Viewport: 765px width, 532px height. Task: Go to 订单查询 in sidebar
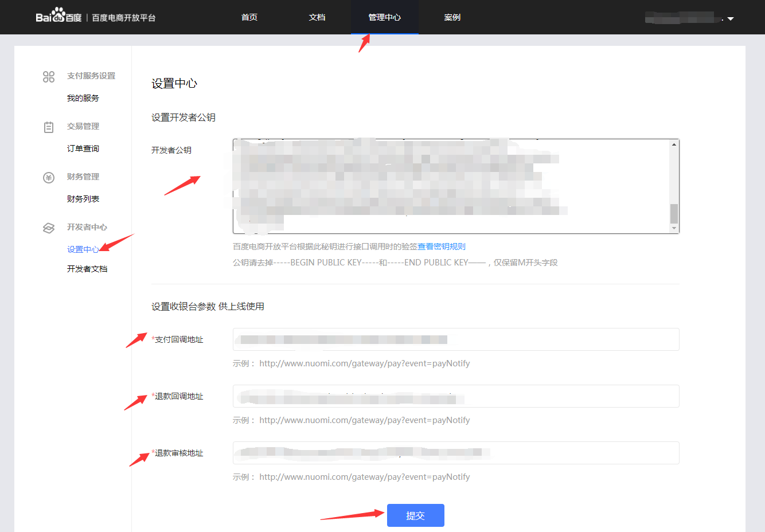[x=83, y=148]
